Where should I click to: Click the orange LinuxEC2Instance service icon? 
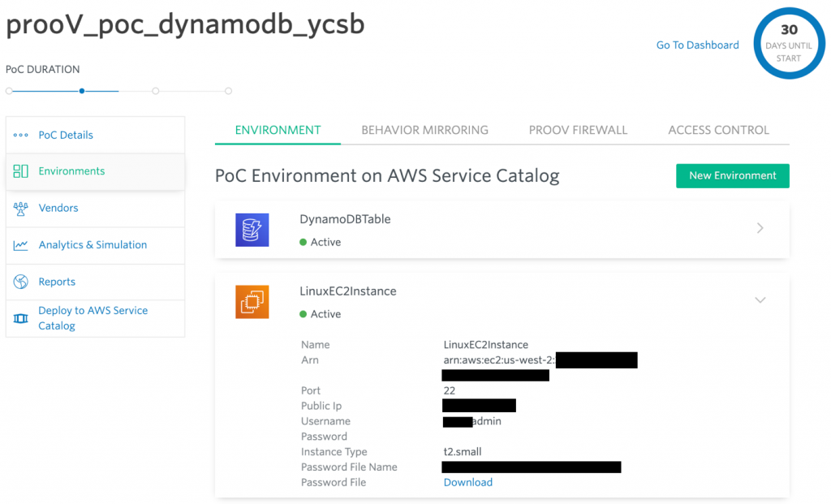click(252, 302)
